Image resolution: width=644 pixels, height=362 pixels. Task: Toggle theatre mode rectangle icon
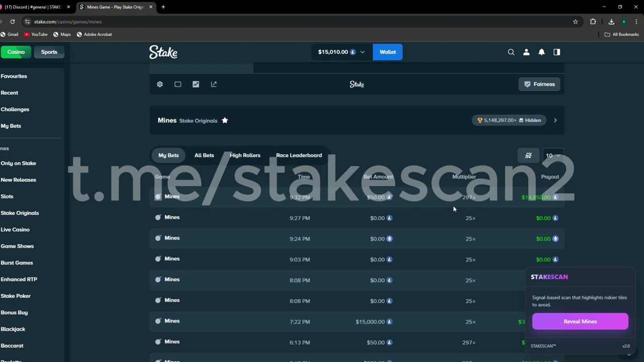pos(178,84)
